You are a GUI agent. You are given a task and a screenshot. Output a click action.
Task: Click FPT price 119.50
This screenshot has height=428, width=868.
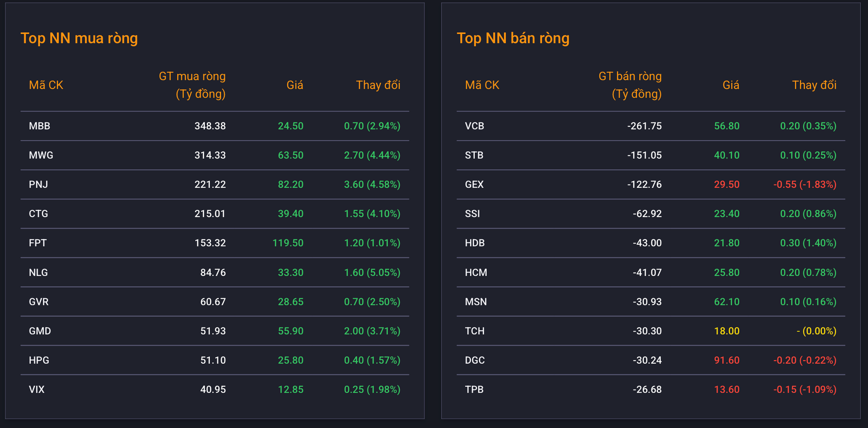pos(288,243)
